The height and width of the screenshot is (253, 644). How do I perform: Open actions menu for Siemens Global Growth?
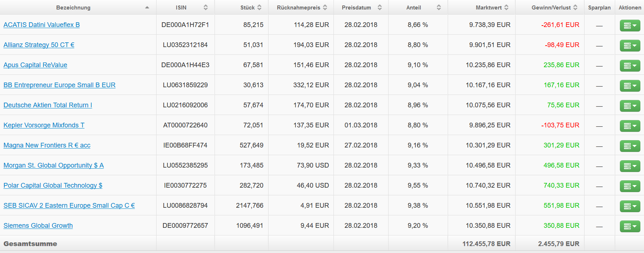[630, 226]
